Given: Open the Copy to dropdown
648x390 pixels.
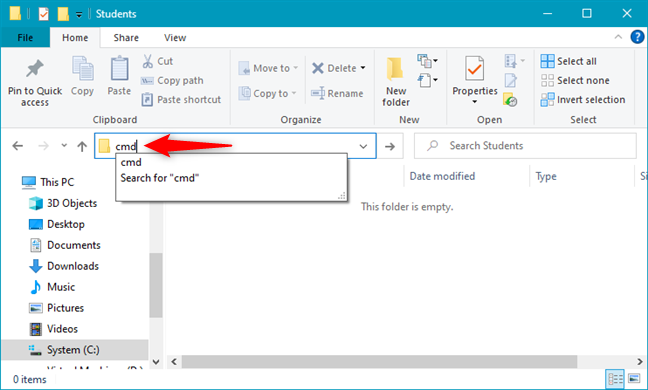Looking at the screenshot, I should [268, 93].
